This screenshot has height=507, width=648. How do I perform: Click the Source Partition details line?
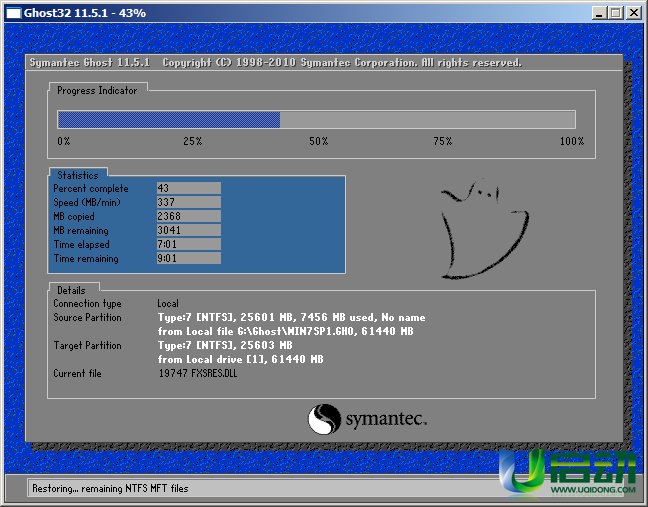coord(291,317)
